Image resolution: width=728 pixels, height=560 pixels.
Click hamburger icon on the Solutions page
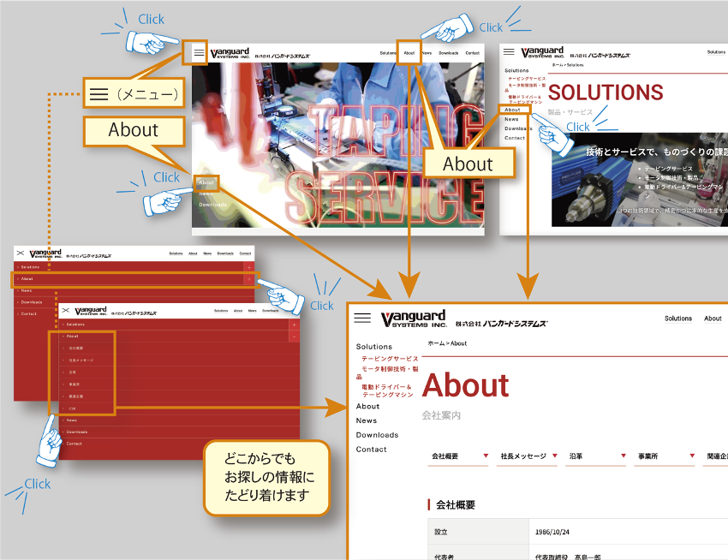point(509,53)
